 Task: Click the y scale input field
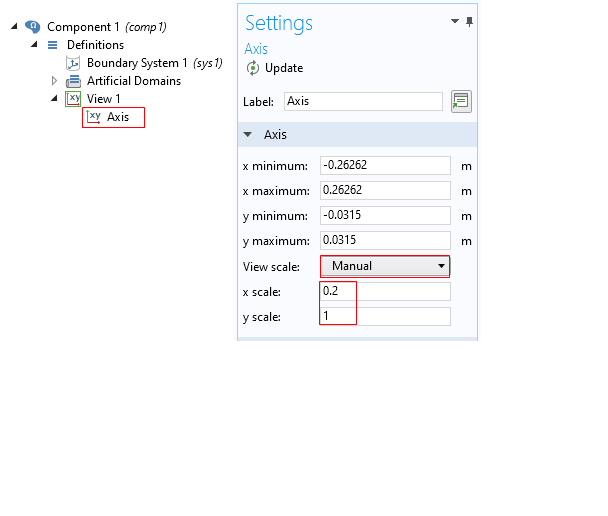[385, 316]
